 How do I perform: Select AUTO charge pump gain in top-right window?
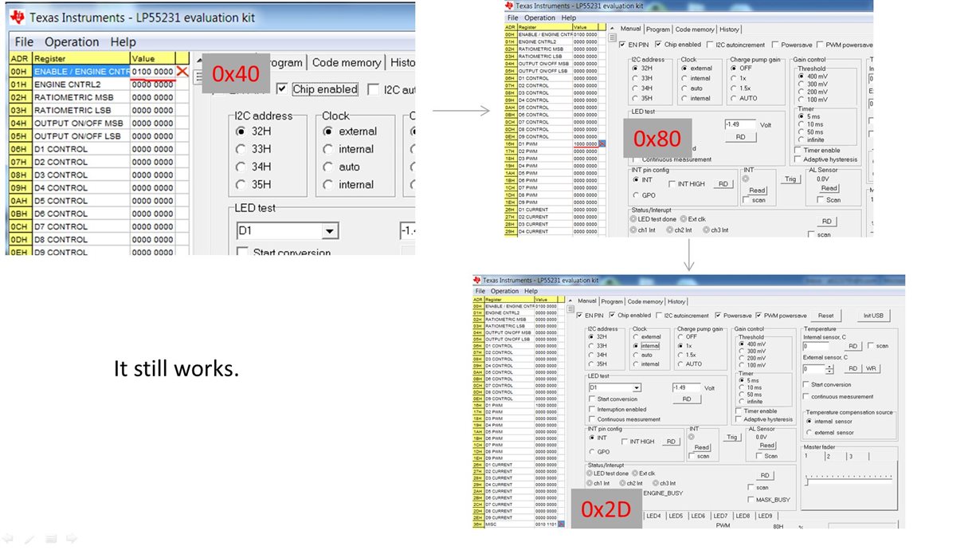[734, 98]
